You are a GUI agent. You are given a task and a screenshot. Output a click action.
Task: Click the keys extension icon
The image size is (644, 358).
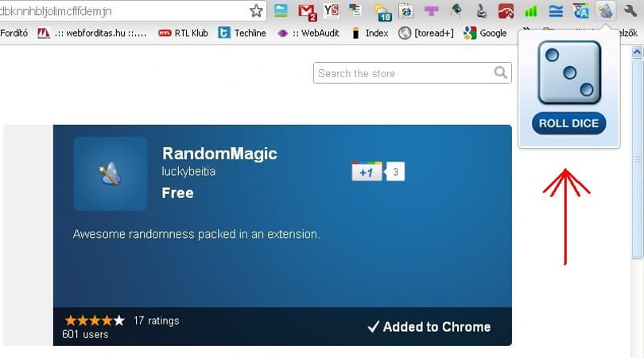pyautogui.click(x=456, y=11)
